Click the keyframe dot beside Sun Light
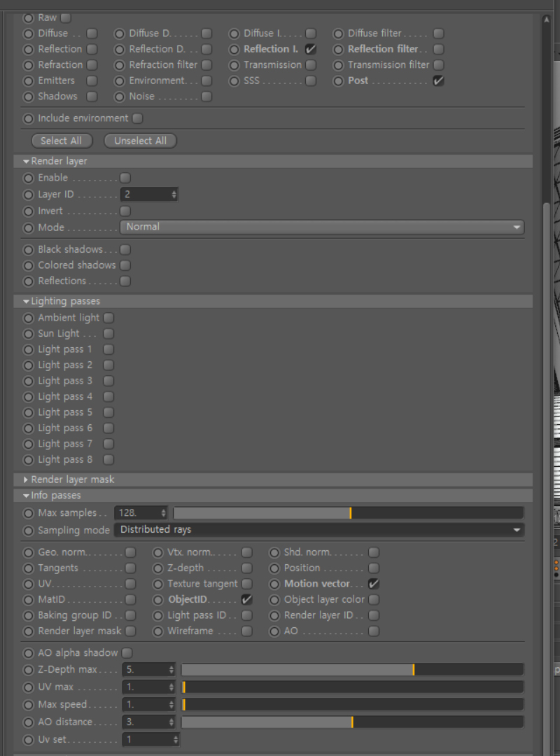 coord(29,334)
